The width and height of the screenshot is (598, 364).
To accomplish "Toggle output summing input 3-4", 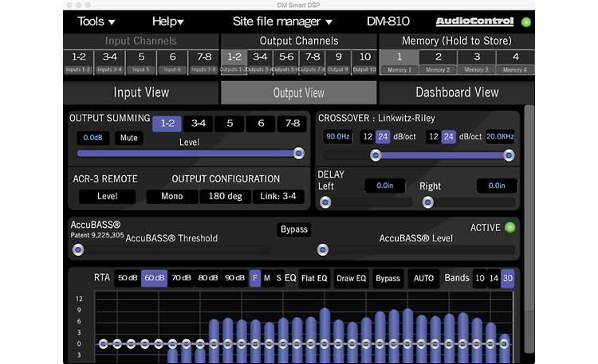I will [x=199, y=123].
